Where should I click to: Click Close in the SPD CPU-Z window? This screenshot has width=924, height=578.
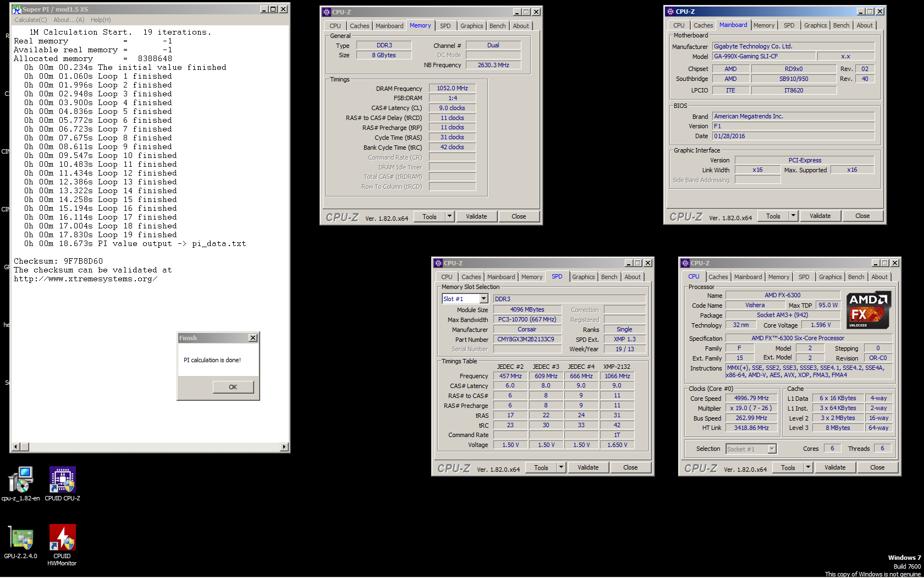(630, 467)
